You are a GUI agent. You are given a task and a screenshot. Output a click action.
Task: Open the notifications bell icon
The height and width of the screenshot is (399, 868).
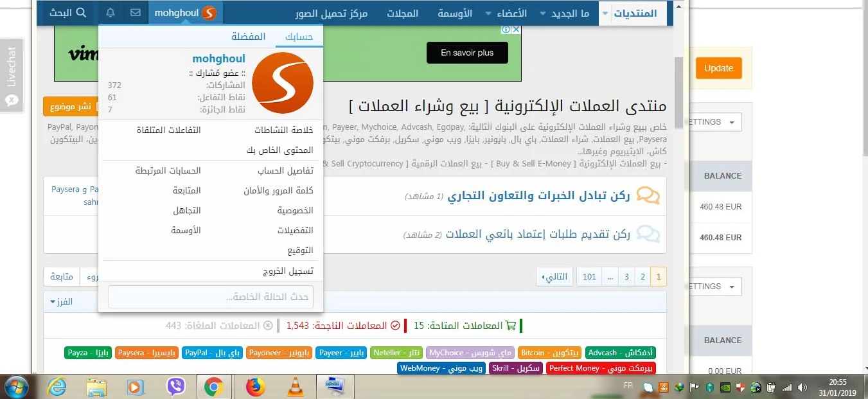(x=111, y=13)
